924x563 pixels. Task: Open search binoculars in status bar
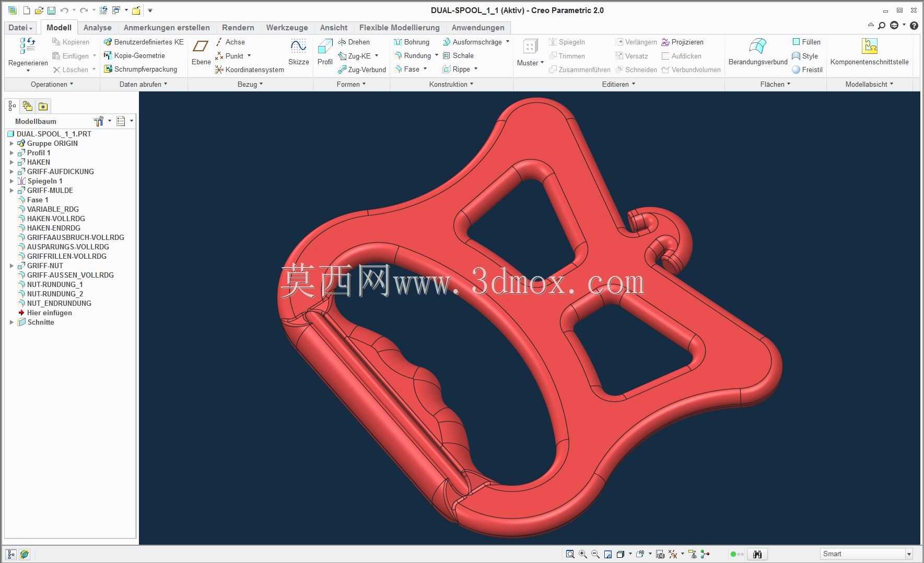757,554
